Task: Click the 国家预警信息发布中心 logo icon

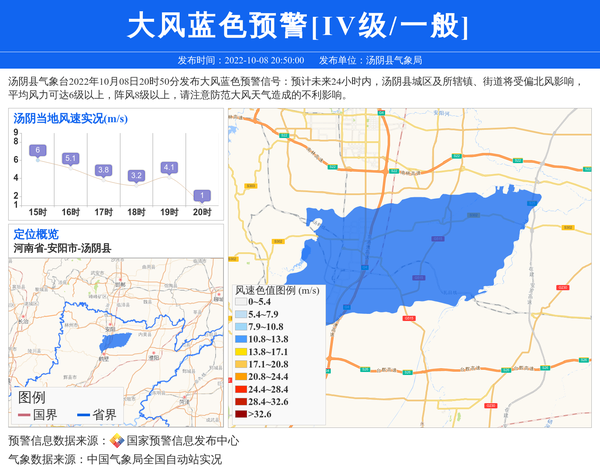Action: pos(117,441)
